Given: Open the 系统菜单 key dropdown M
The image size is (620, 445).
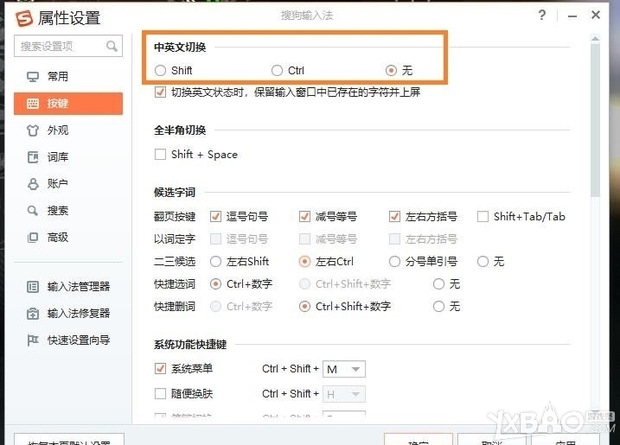Looking at the screenshot, I should pyautogui.click(x=344, y=369).
